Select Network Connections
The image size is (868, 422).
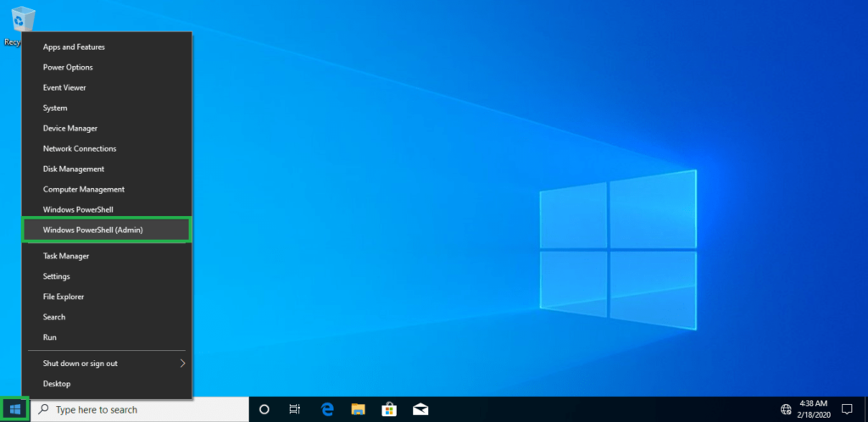(107, 149)
